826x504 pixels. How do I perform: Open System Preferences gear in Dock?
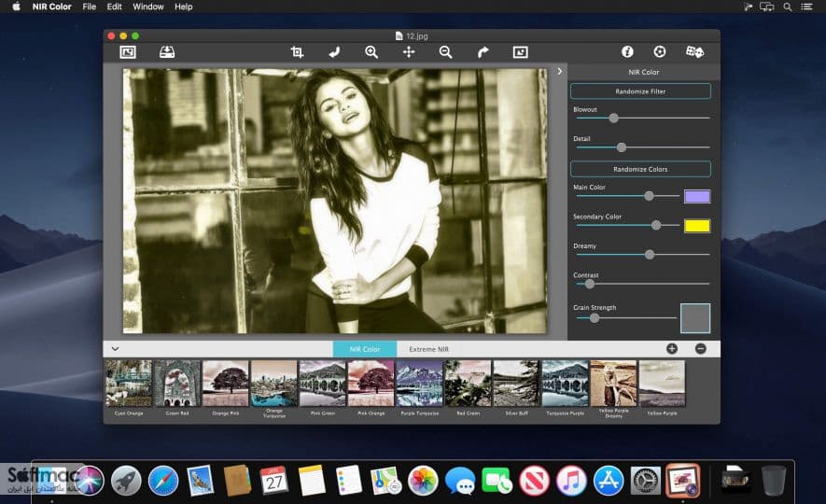[x=645, y=481]
